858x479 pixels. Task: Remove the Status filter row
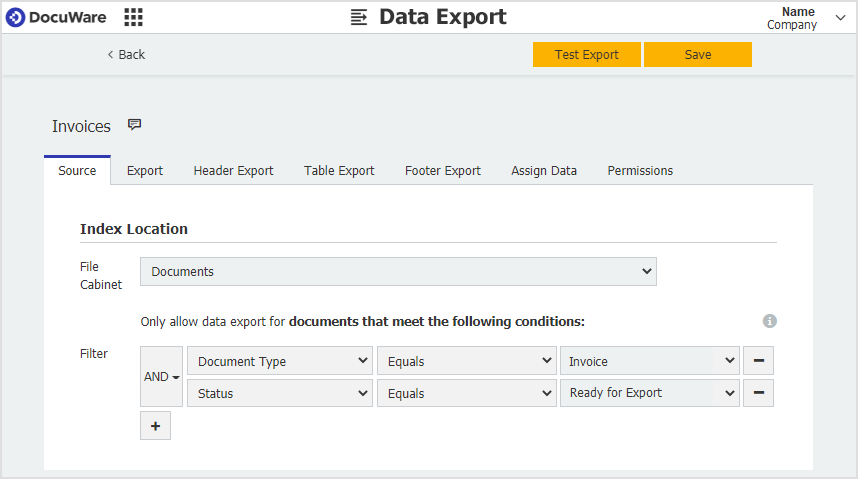click(x=758, y=393)
